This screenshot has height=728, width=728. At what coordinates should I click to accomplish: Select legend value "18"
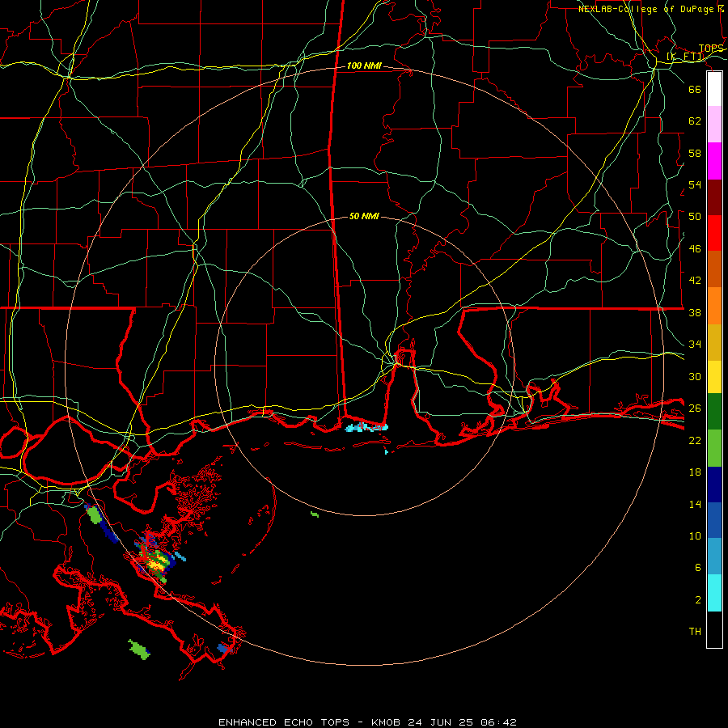(695, 472)
